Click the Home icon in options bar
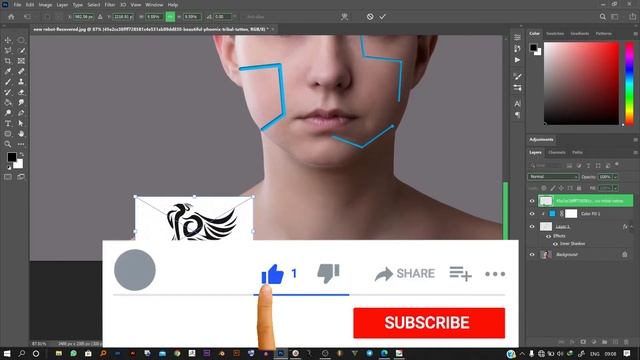This screenshot has height=360, width=640. click(x=11, y=17)
